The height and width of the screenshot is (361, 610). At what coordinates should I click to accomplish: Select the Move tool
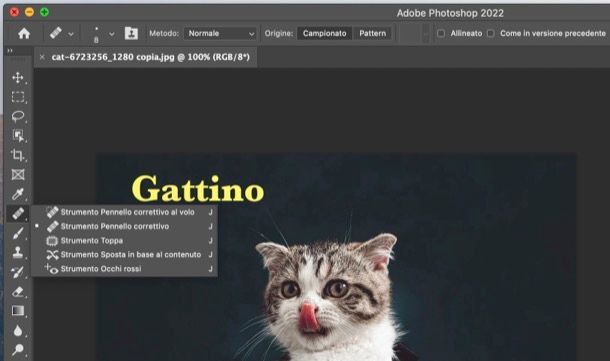coord(18,77)
